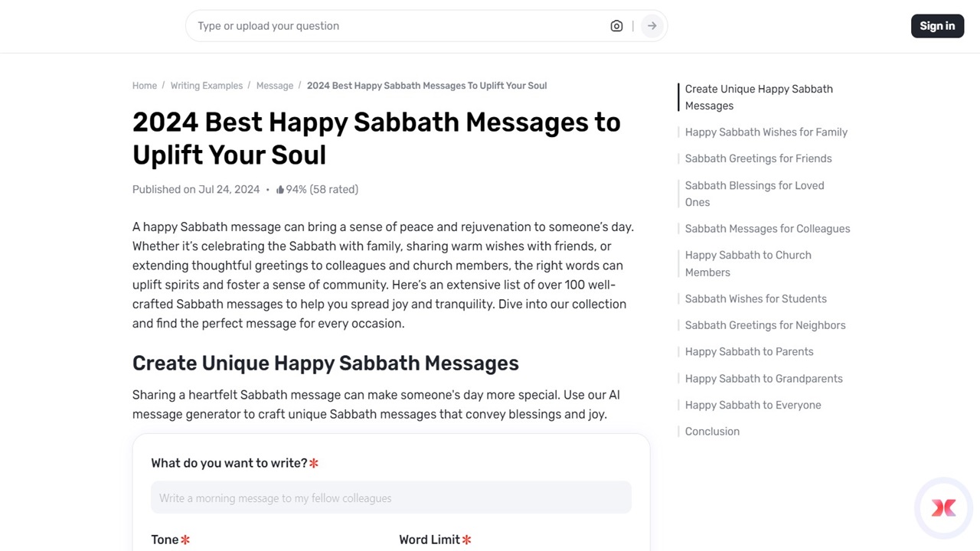980x551 pixels.
Task: View Sabbath Blessings for Loved Ones
Action: (754, 194)
